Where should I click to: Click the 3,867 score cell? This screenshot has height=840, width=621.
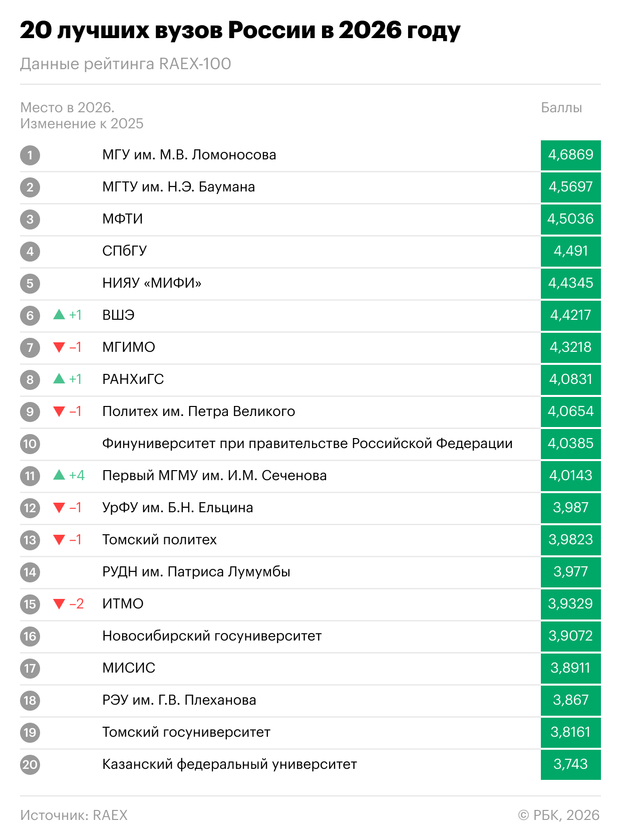click(x=571, y=701)
